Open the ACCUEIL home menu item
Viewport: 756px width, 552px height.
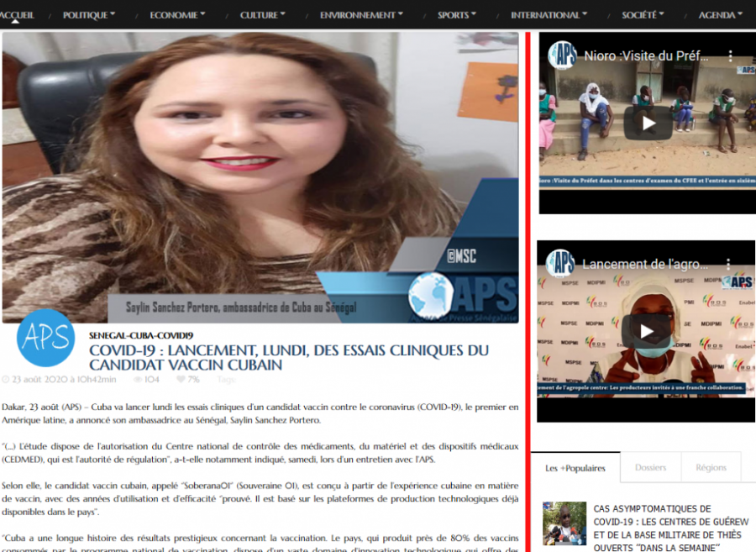[17, 15]
